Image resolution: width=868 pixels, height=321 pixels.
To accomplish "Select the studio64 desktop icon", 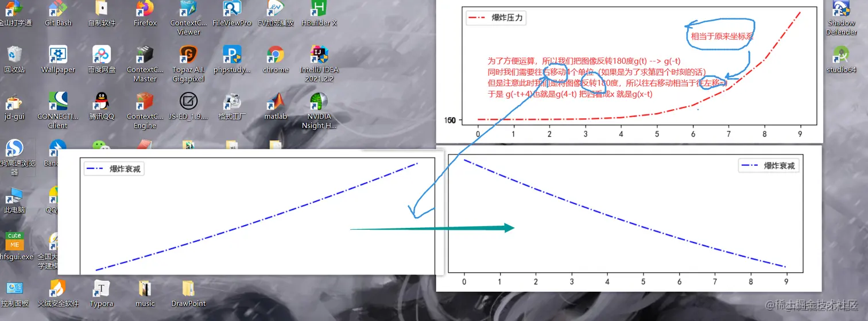I will pos(842,60).
